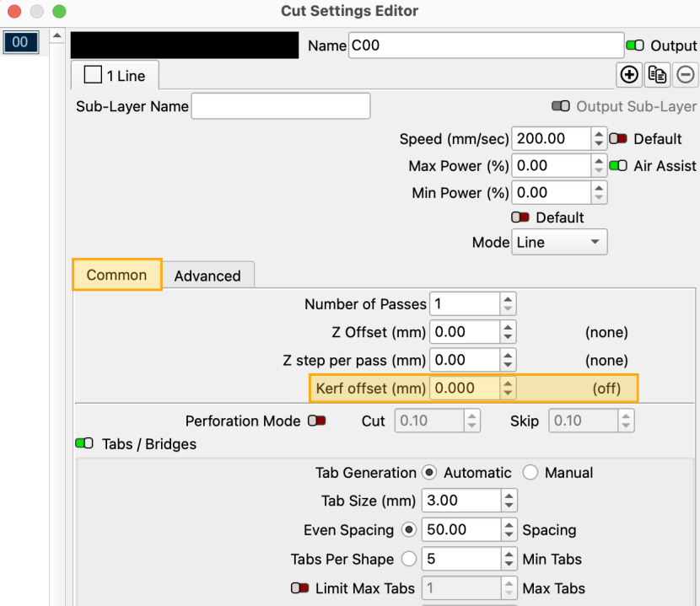The height and width of the screenshot is (606, 700).
Task: Toggle the Output switch
Action: pos(635,46)
